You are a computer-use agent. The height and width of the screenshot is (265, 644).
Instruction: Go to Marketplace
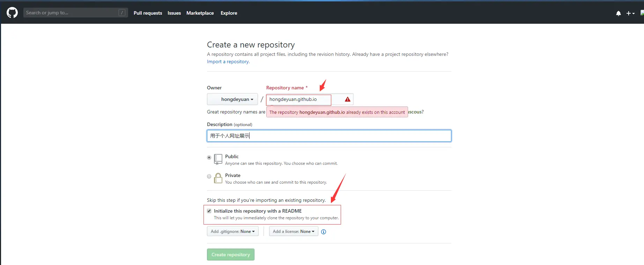200,13
